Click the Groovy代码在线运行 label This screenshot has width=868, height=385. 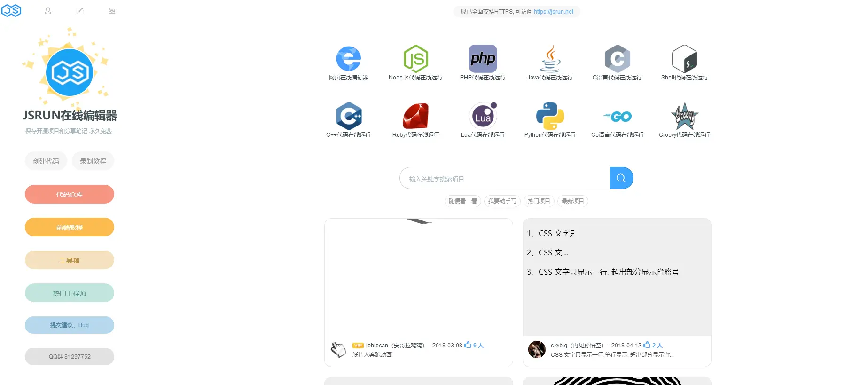tap(685, 135)
